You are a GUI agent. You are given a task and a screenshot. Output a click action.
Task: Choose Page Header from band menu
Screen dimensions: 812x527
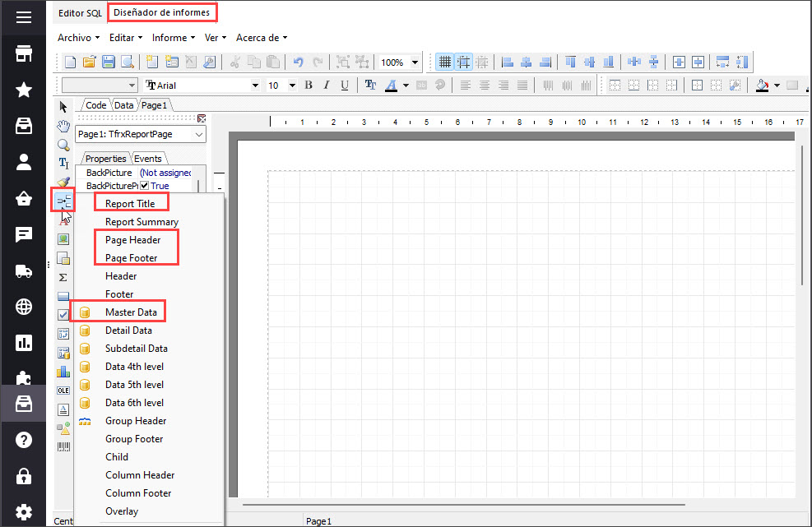133,240
